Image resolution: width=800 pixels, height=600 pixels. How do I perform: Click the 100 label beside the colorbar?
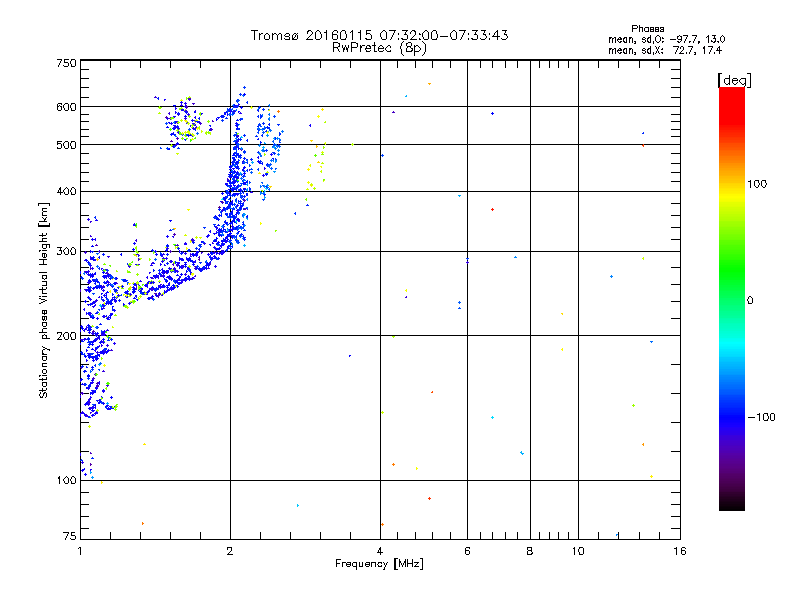[x=757, y=184]
